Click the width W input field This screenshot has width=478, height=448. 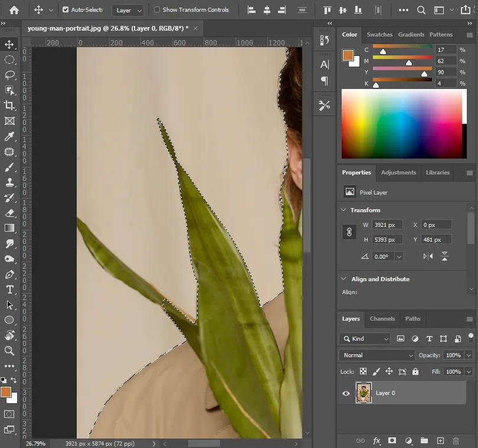pos(387,225)
